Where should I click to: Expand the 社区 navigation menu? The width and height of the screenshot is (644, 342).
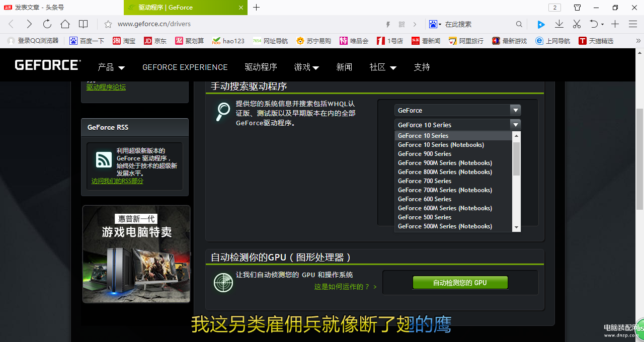[x=383, y=67]
